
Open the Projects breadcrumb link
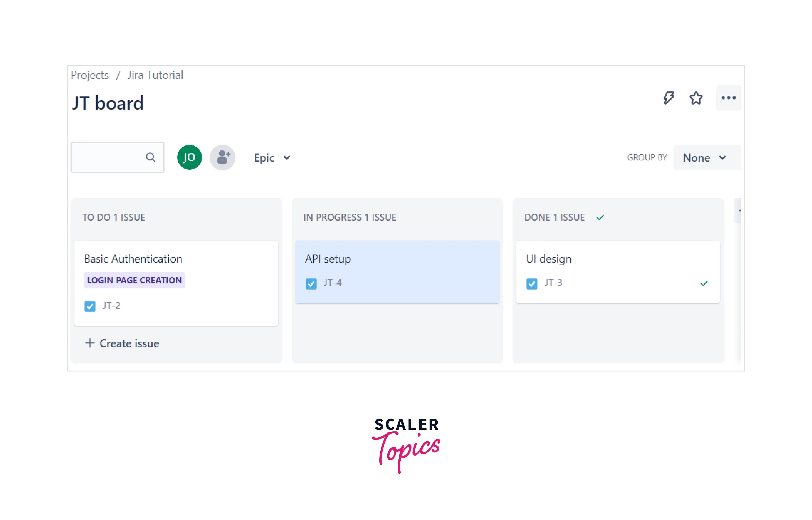click(90, 75)
